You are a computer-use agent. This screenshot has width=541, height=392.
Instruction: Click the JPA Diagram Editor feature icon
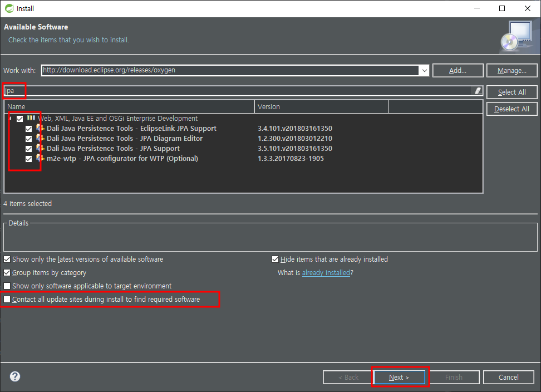[41, 139]
